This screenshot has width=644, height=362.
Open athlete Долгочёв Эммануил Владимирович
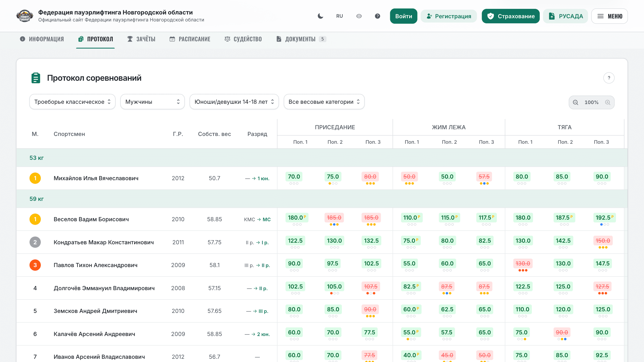(104, 288)
